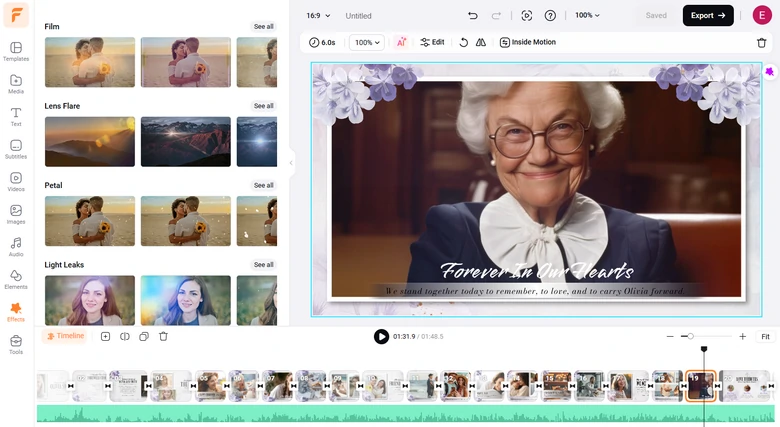Open the Videos panel
Screen dimensions: 780x427
click(16, 182)
